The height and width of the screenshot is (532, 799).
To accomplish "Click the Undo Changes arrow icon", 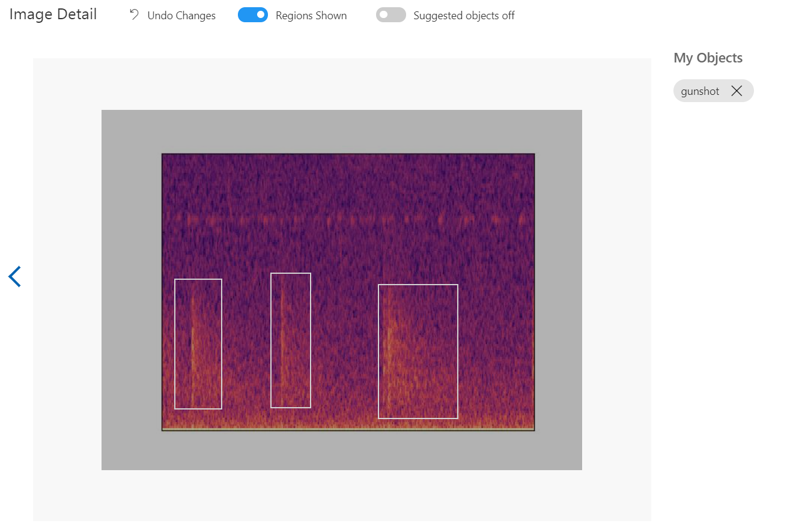I will click(x=134, y=15).
